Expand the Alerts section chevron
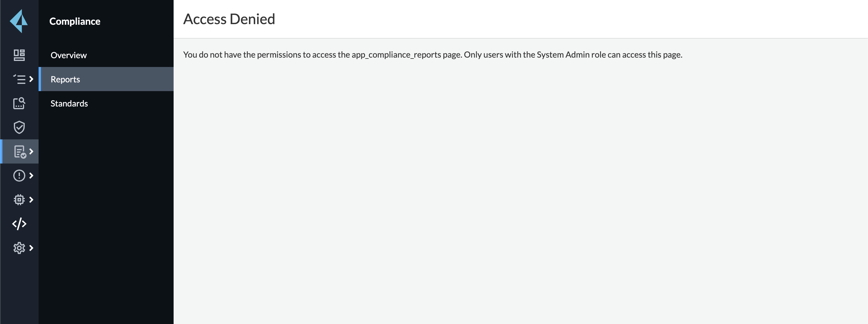The image size is (868, 324). coord(32,175)
